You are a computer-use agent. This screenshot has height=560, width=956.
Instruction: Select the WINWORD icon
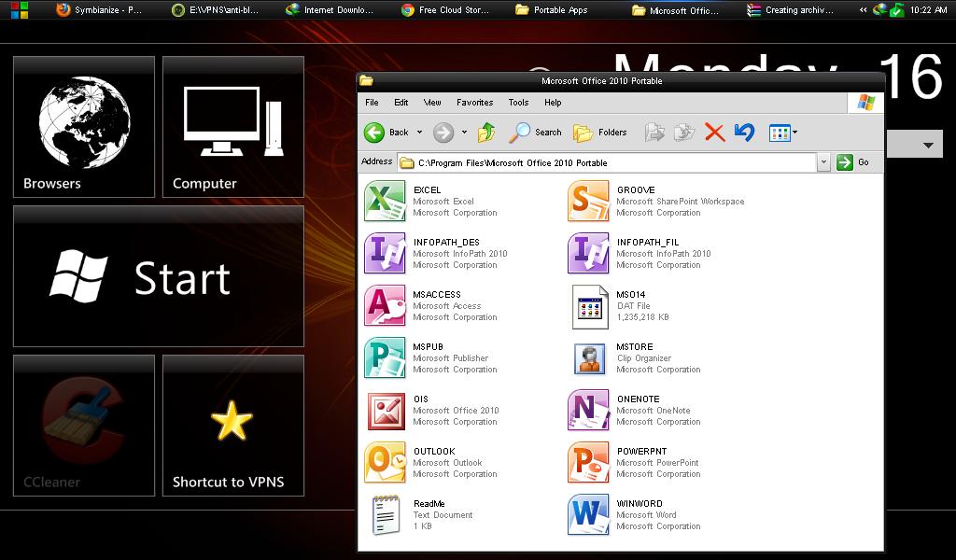[588, 515]
